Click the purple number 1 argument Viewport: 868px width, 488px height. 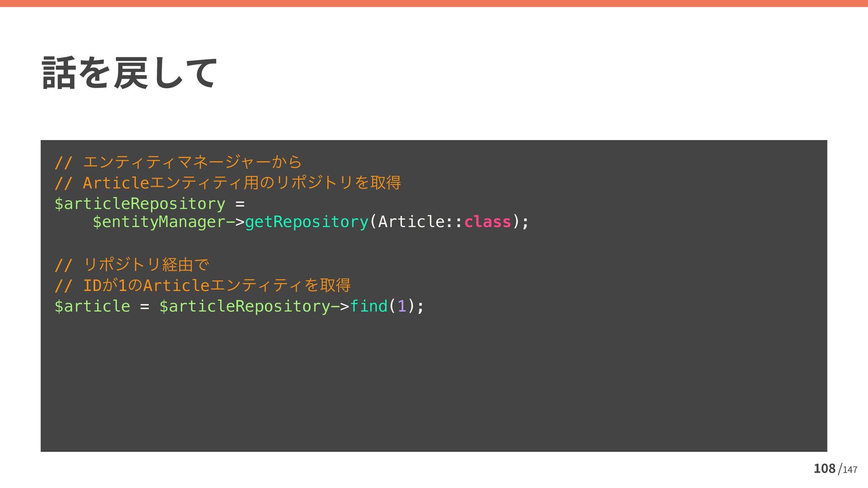click(402, 306)
